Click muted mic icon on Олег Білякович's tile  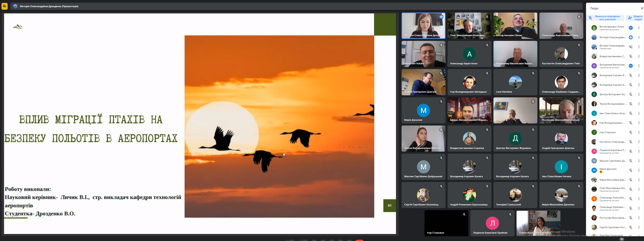487,17
